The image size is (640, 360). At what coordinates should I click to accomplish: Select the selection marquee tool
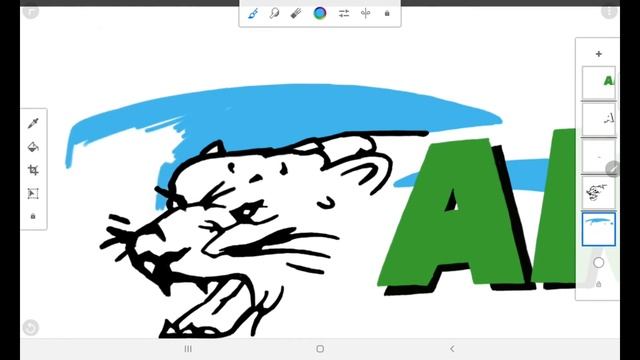pos(33,193)
